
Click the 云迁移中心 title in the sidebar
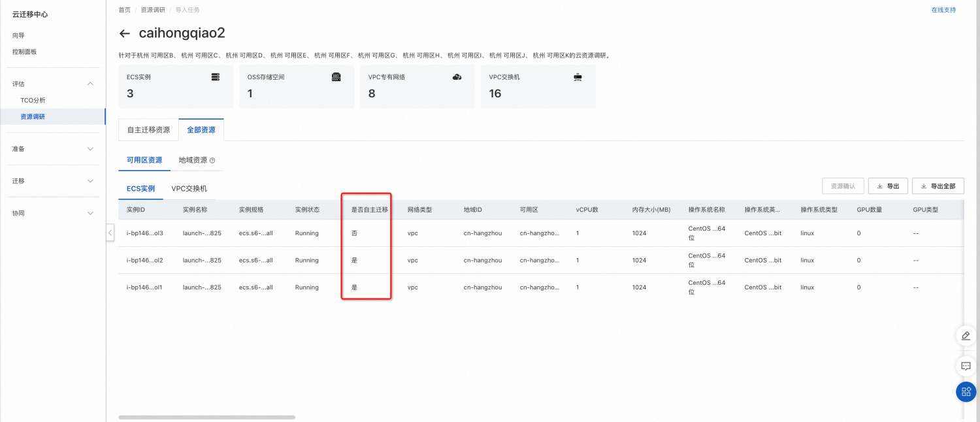tap(30, 14)
